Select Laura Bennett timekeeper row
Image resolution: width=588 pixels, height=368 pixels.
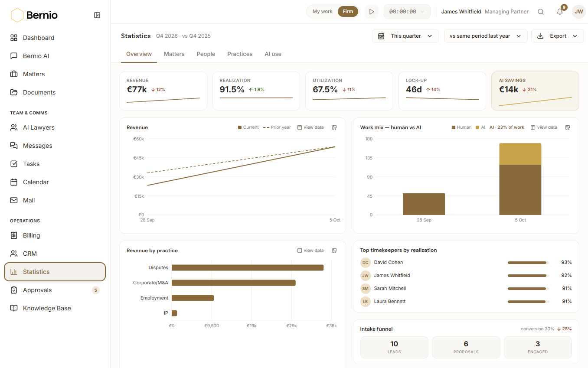pyautogui.click(x=466, y=301)
